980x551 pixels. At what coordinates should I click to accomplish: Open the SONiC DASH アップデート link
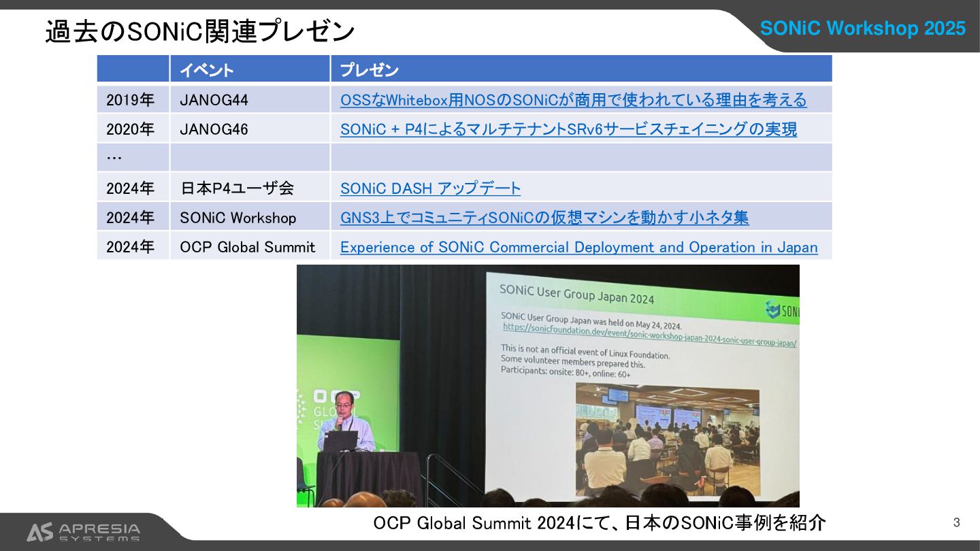[x=430, y=188]
